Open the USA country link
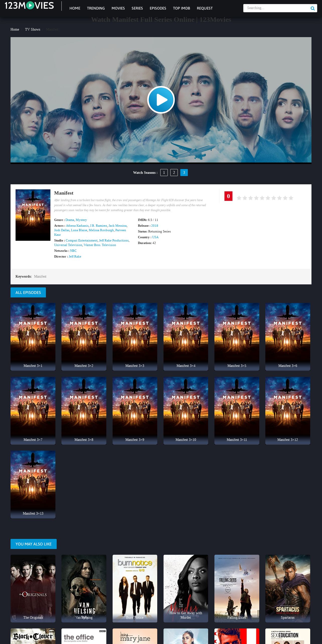Screen dimensions: 322x644 155,237
